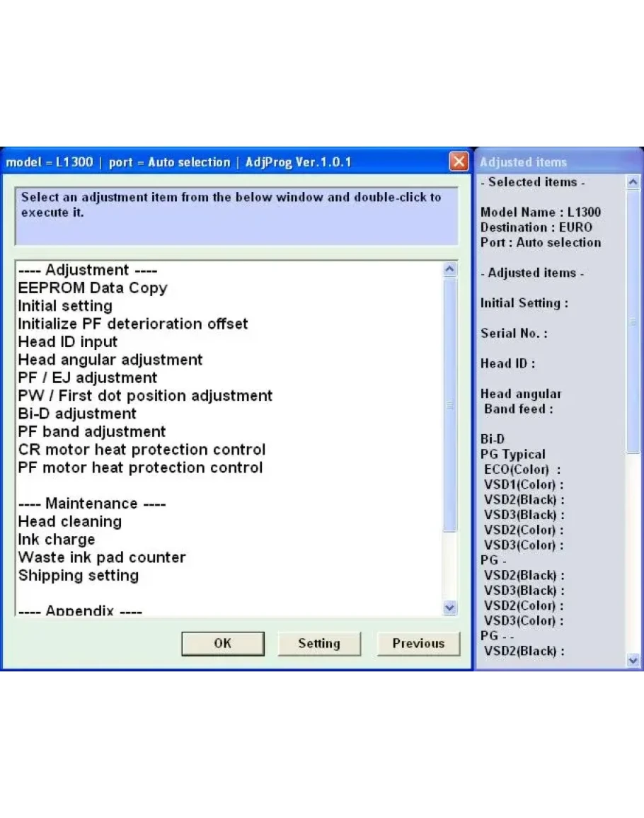Choose Initial setting in the list

[x=65, y=306]
